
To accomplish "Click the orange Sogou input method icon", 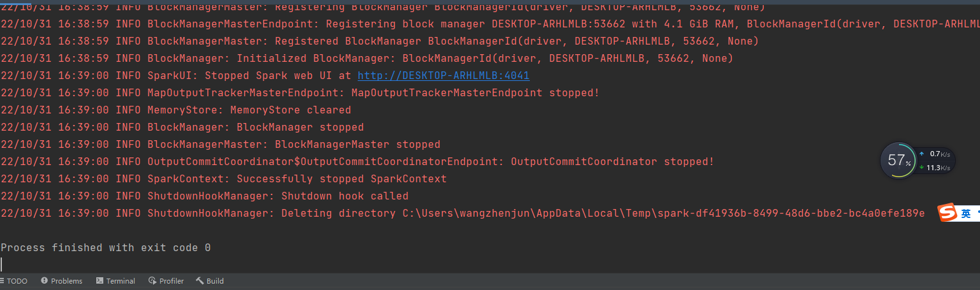I will 948,214.
